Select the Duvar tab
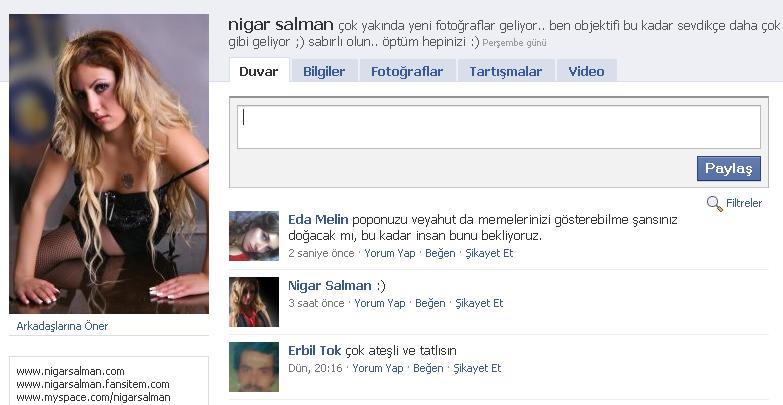This screenshot has width=783, height=405. [259, 71]
